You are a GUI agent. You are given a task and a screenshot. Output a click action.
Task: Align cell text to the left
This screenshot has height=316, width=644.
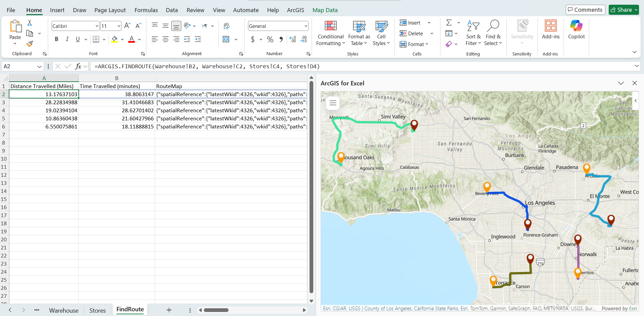tap(155, 39)
